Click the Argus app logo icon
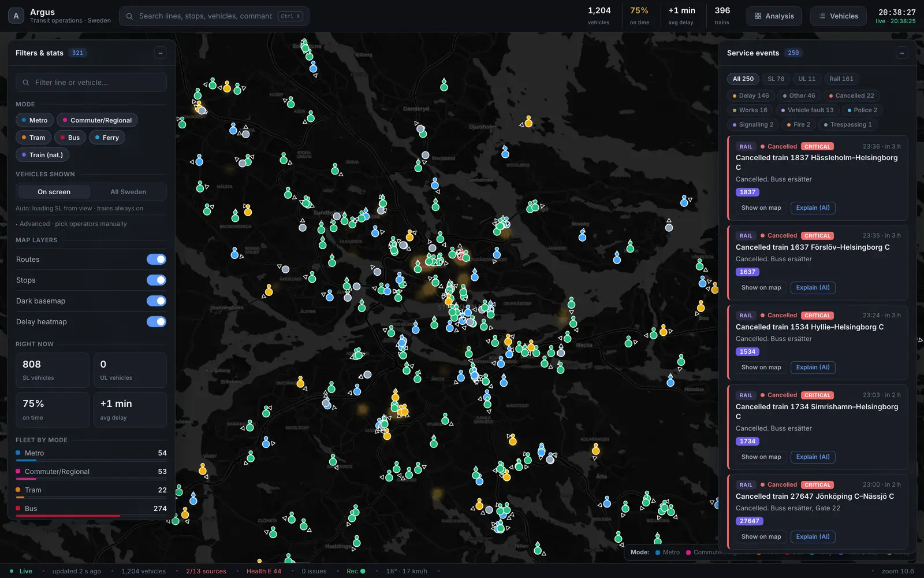The height and width of the screenshot is (578, 924). (16, 16)
